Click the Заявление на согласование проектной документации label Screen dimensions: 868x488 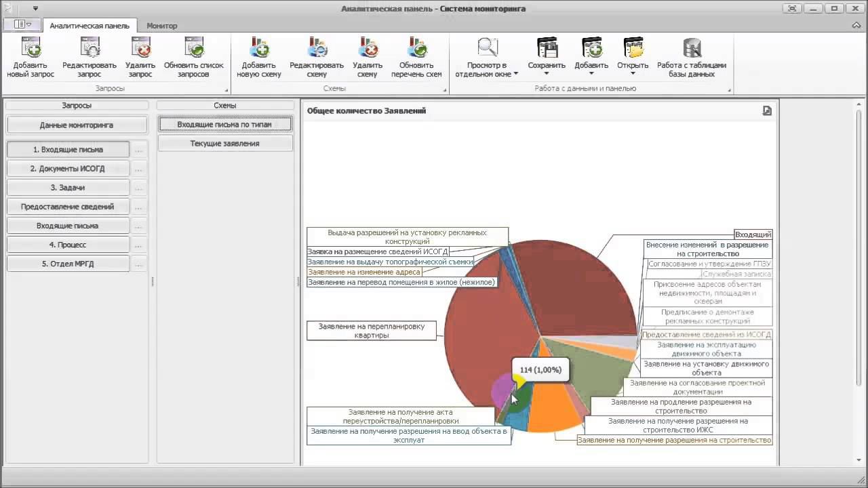(698, 387)
